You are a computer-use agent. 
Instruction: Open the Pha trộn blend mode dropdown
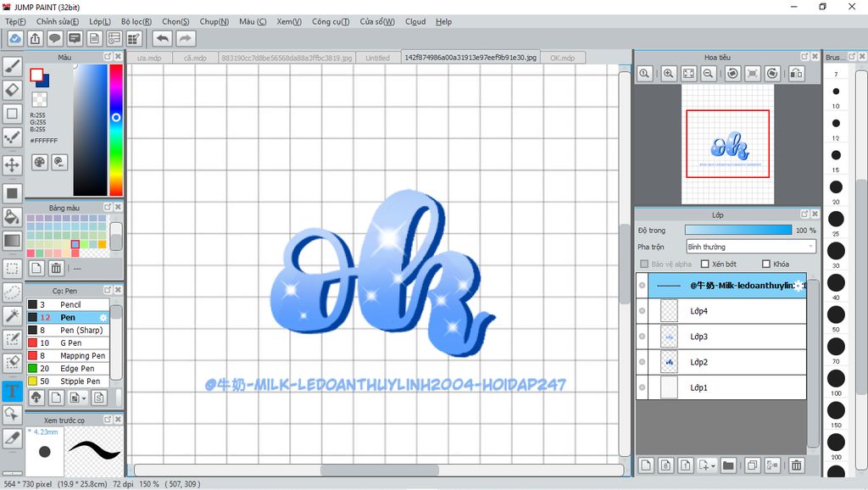751,247
